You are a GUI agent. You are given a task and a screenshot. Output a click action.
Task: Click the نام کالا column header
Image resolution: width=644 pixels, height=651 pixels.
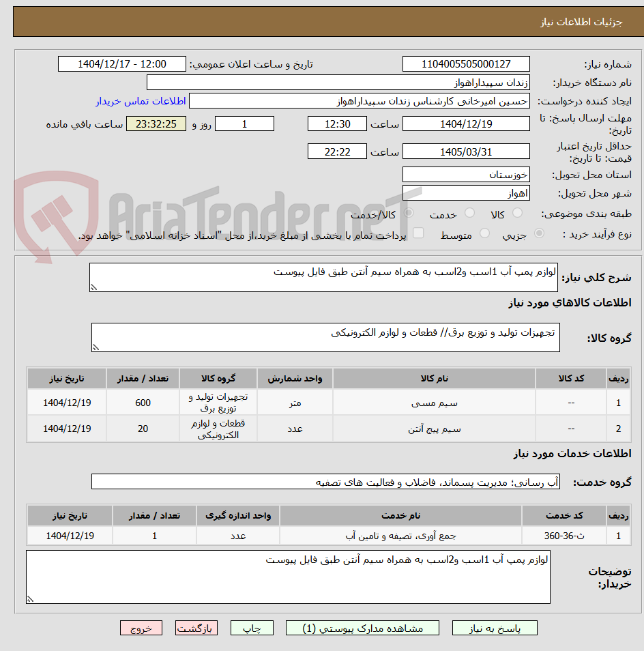coord(434,378)
